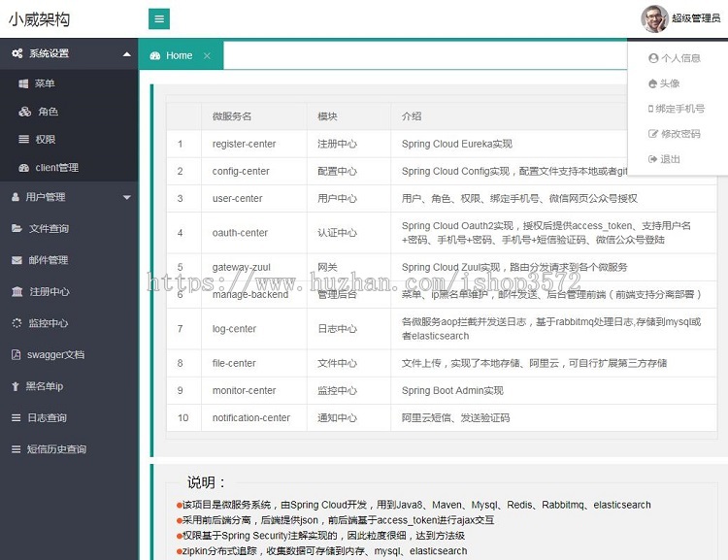The height and width of the screenshot is (560, 728).
Task: Click the 日志查询 bars icon
Action: point(17,418)
